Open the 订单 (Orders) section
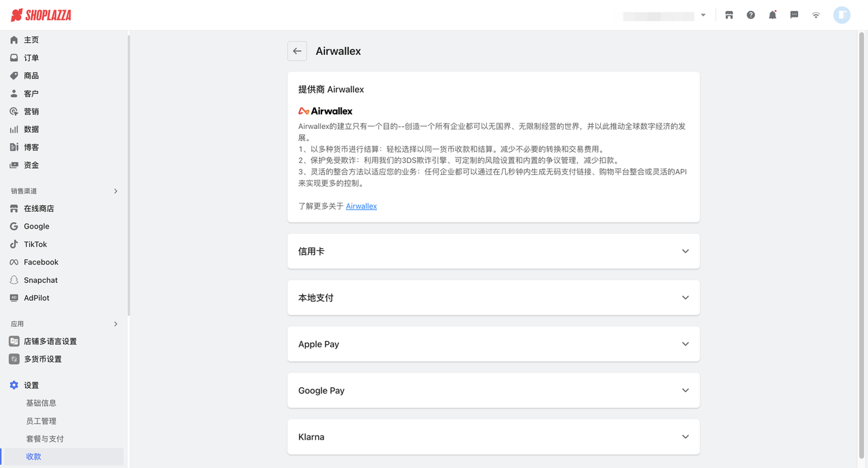 coord(32,57)
